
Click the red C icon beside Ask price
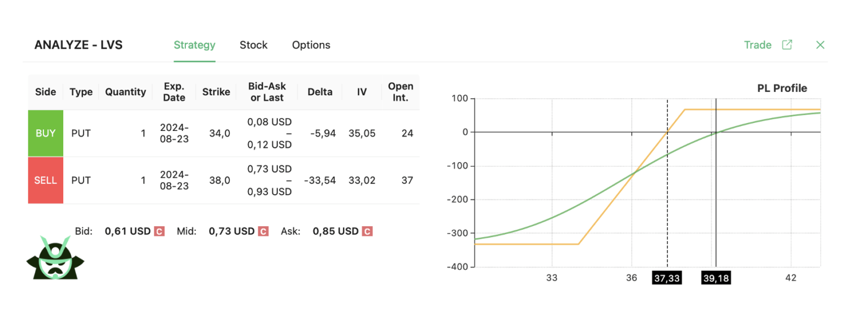pyautogui.click(x=367, y=231)
